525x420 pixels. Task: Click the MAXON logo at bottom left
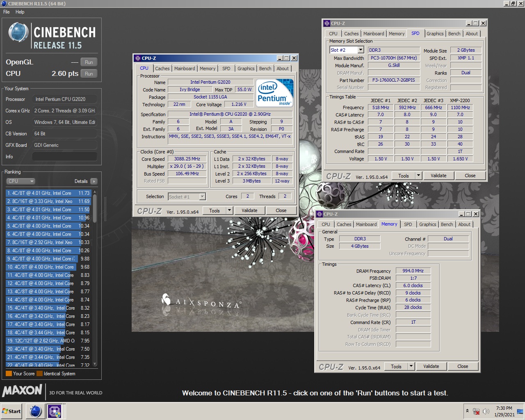(x=22, y=390)
